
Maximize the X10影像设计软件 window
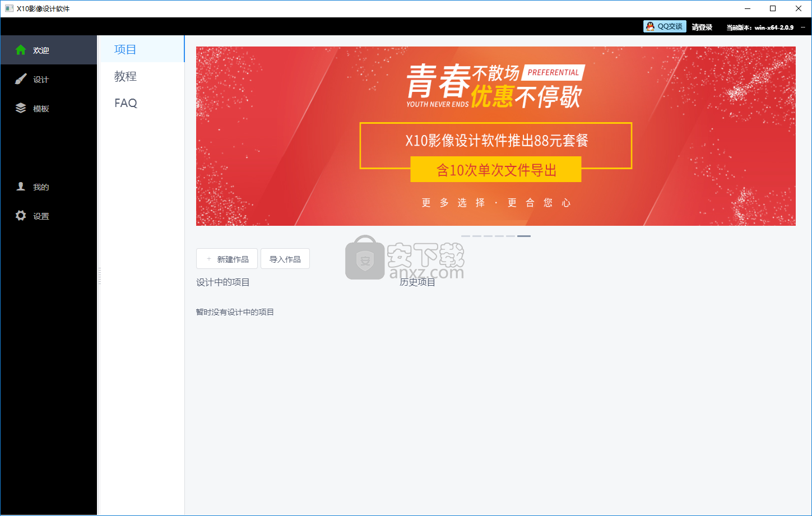(x=773, y=8)
